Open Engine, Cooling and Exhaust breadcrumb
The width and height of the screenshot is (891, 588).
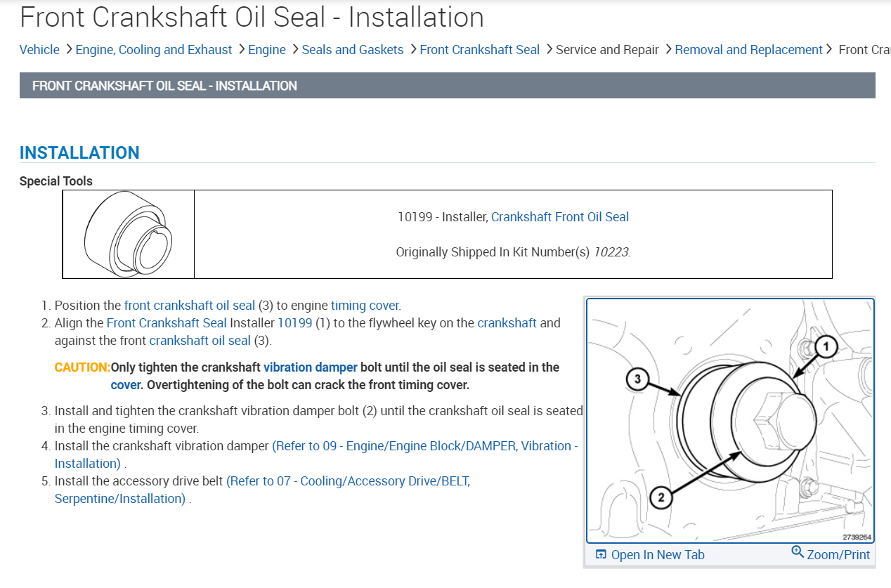(154, 49)
